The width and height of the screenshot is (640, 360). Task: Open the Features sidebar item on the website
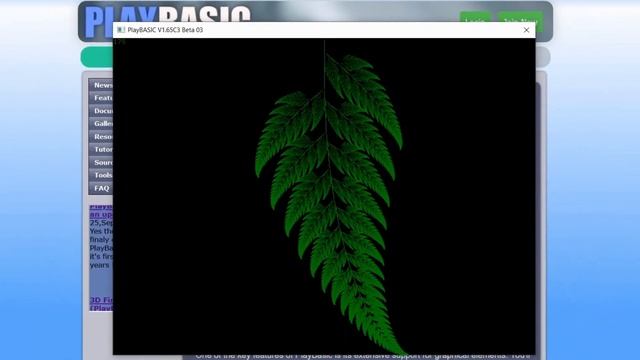pyautogui.click(x=101, y=98)
